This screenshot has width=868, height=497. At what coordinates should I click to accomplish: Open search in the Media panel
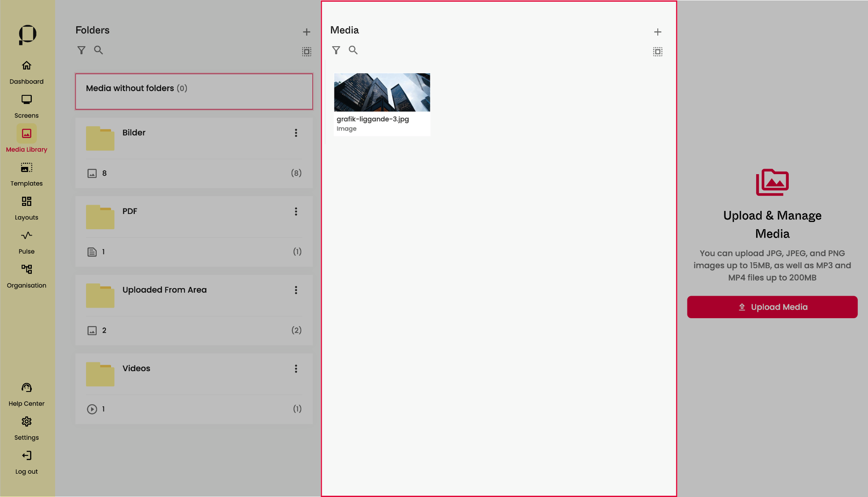tap(353, 50)
